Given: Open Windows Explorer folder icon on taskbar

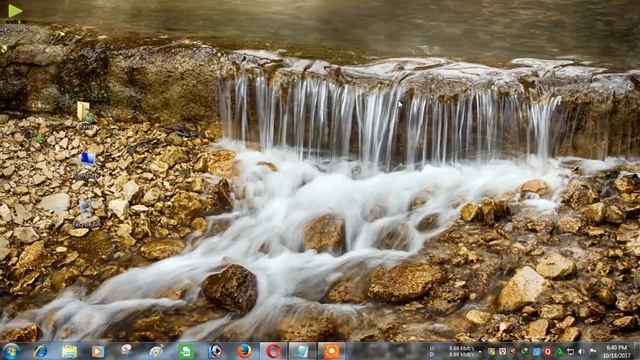Looking at the screenshot, I should (x=69, y=351).
